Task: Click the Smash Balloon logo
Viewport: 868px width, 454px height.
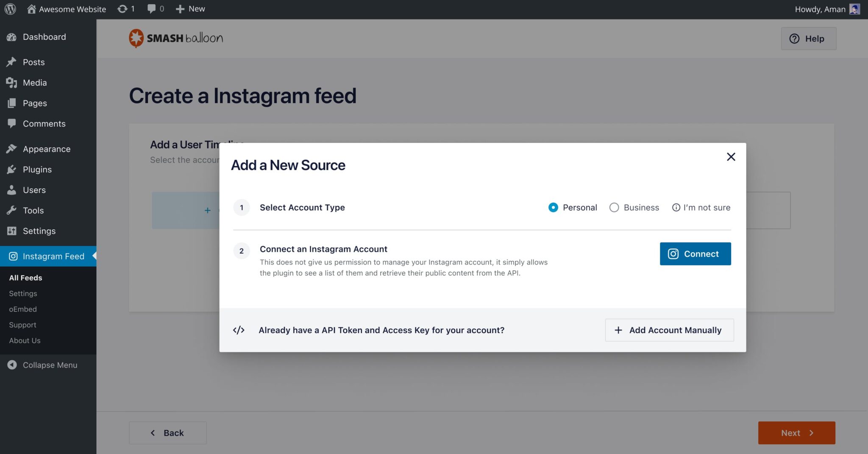Action: pyautogui.click(x=176, y=38)
